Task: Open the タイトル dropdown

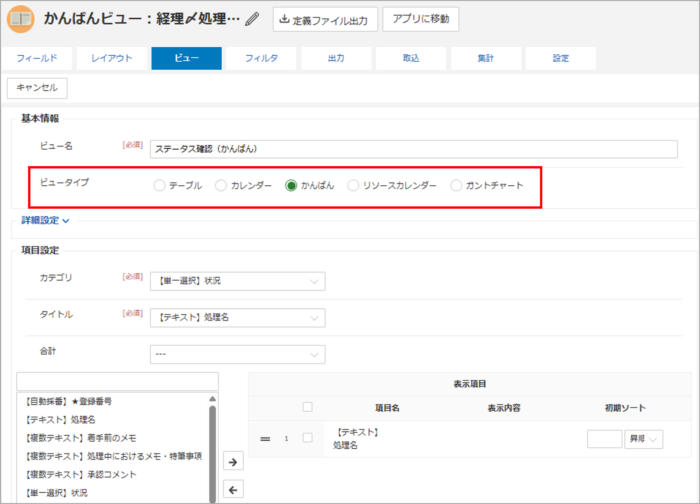Action: [x=238, y=318]
